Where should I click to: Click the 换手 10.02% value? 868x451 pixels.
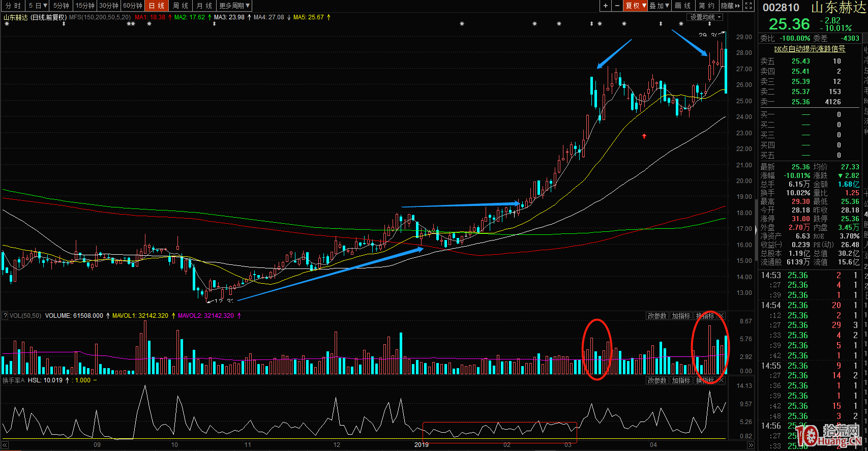pyautogui.click(x=798, y=193)
